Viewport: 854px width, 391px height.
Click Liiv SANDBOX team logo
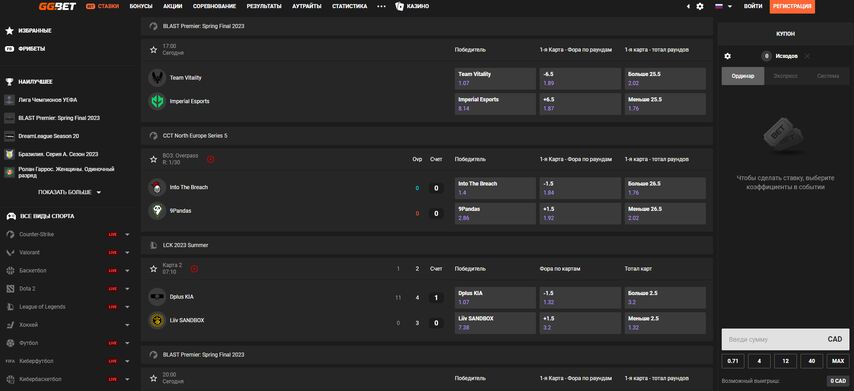coord(157,320)
